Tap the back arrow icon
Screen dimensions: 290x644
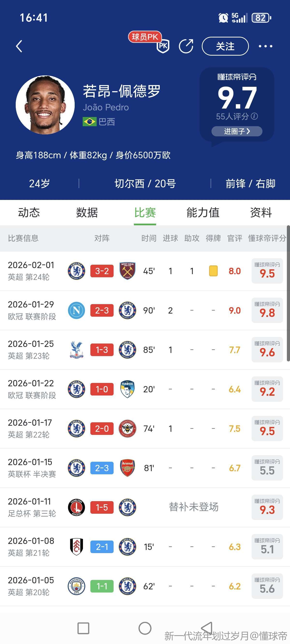pyautogui.click(x=19, y=46)
